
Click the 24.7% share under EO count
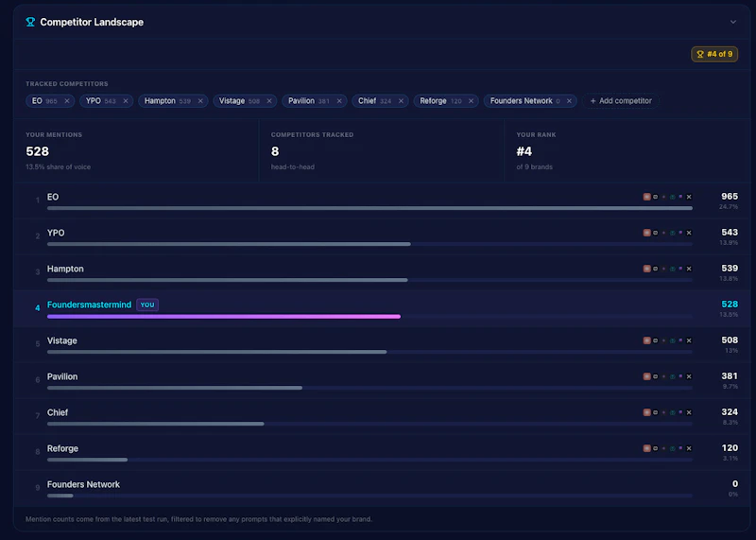click(729, 207)
